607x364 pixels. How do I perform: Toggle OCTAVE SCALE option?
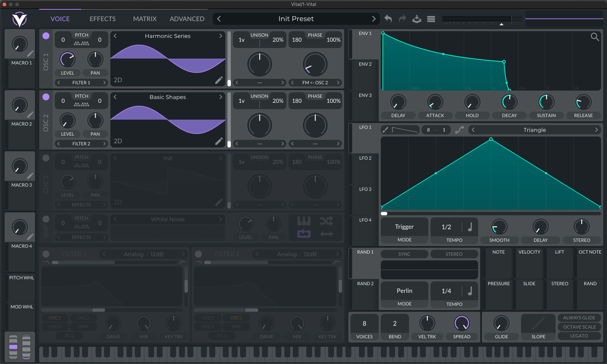click(x=579, y=327)
